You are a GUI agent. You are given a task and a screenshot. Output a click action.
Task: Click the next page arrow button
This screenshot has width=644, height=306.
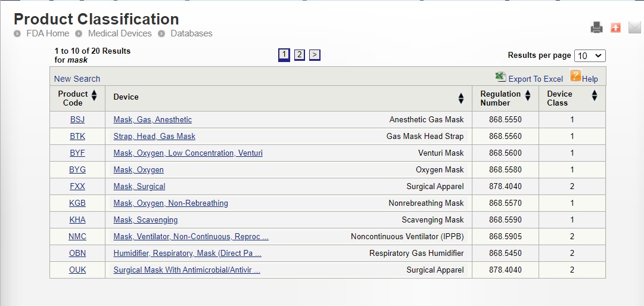point(315,55)
